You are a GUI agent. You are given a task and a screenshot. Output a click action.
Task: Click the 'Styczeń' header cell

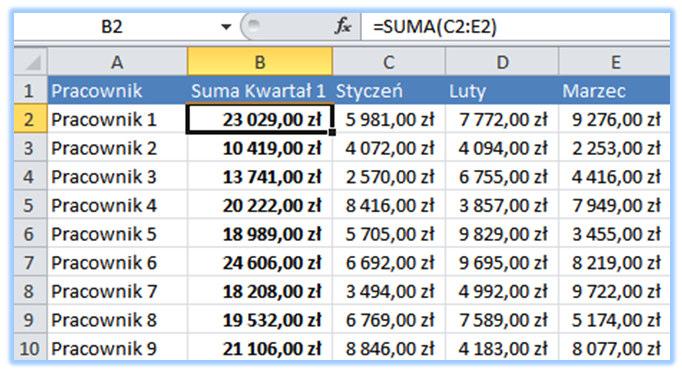(x=389, y=90)
